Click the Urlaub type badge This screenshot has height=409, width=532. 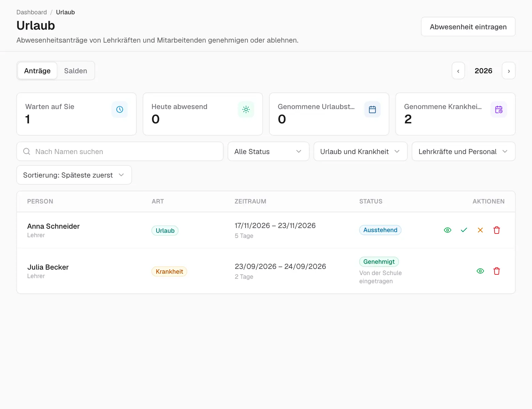tap(165, 231)
